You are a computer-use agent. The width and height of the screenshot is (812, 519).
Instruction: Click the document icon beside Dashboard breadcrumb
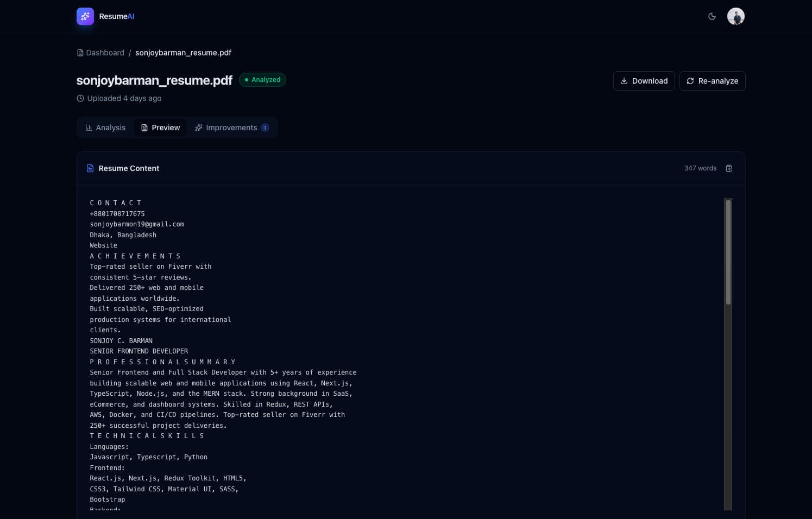(80, 53)
